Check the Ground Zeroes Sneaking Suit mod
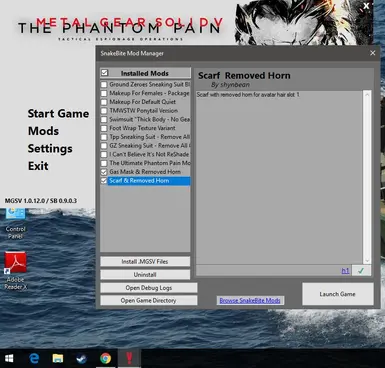Image resolution: width=385 pixels, height=368 pixels. pos(104,85)
